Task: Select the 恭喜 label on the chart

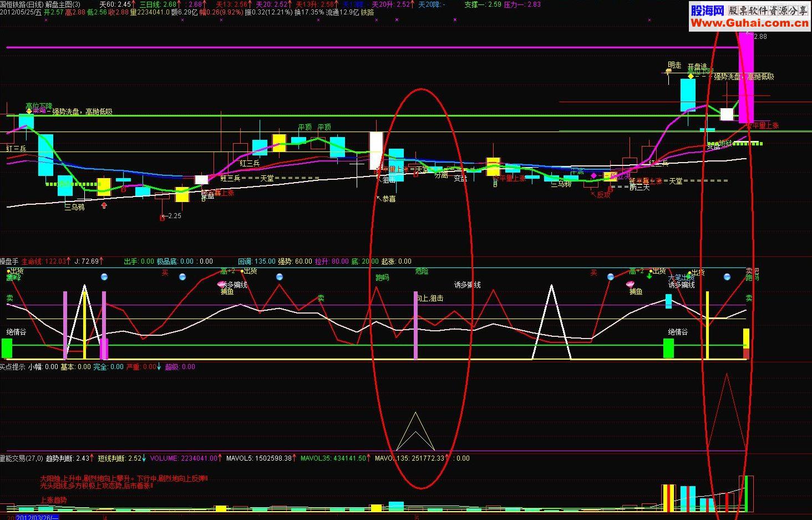Action: pyautogui.click(x=389, y=199)
